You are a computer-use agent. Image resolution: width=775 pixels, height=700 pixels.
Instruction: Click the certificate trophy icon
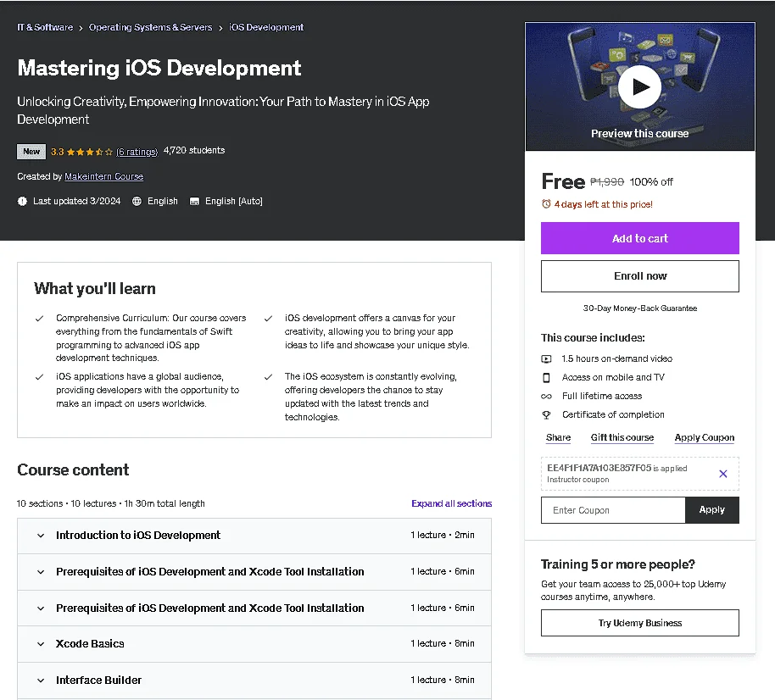click(546, 415)
